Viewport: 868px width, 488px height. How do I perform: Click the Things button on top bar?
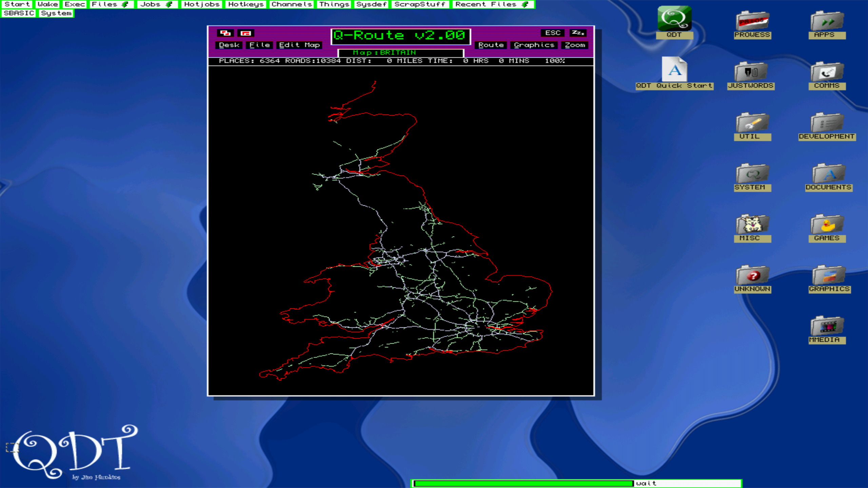[x=334, y=4]
